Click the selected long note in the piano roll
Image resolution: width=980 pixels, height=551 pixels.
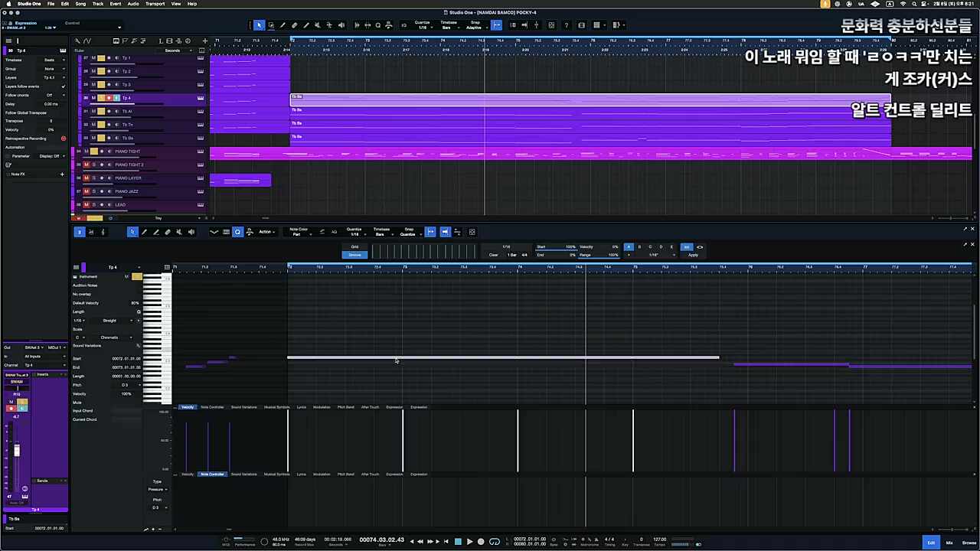503,357
